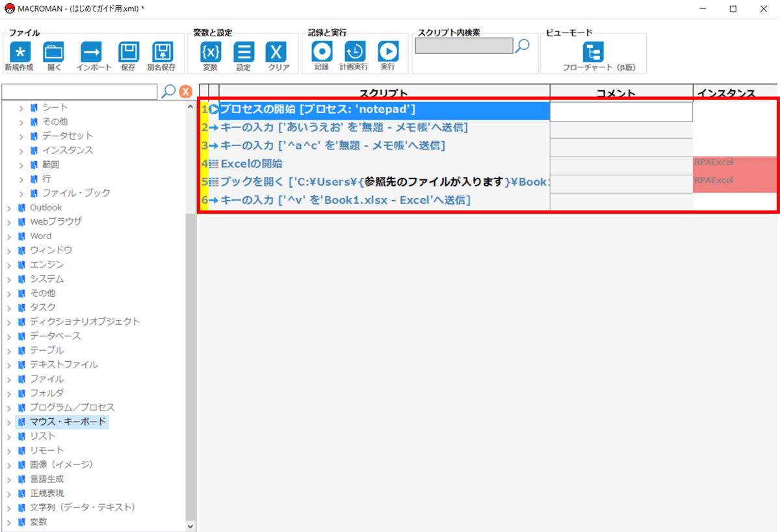Click RPAExcel instance cell on Excelの開始 row
Viewport: 780px width, 532px height.
coord(734,165)
